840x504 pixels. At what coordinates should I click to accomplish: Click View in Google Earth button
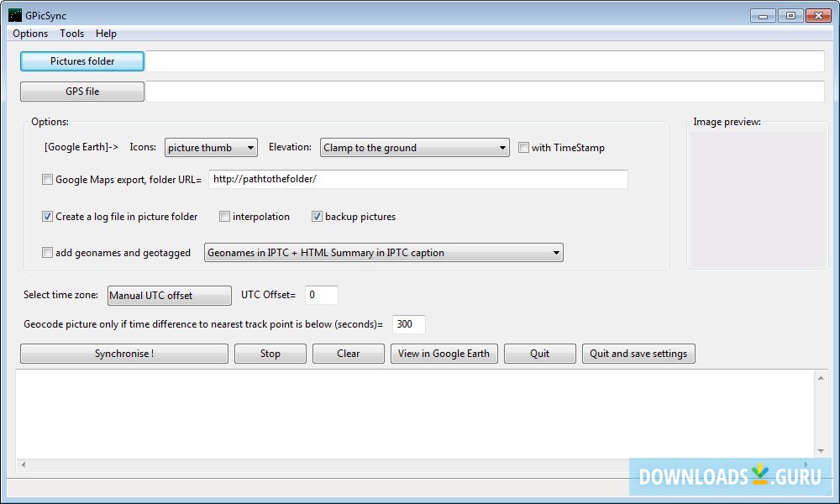pos(444,354)
